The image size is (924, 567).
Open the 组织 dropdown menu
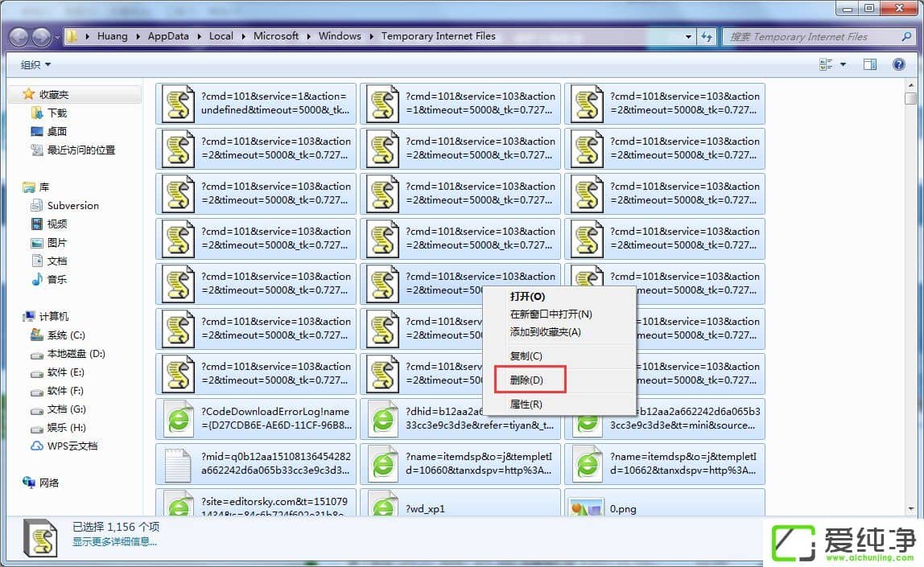click(35, 64)
